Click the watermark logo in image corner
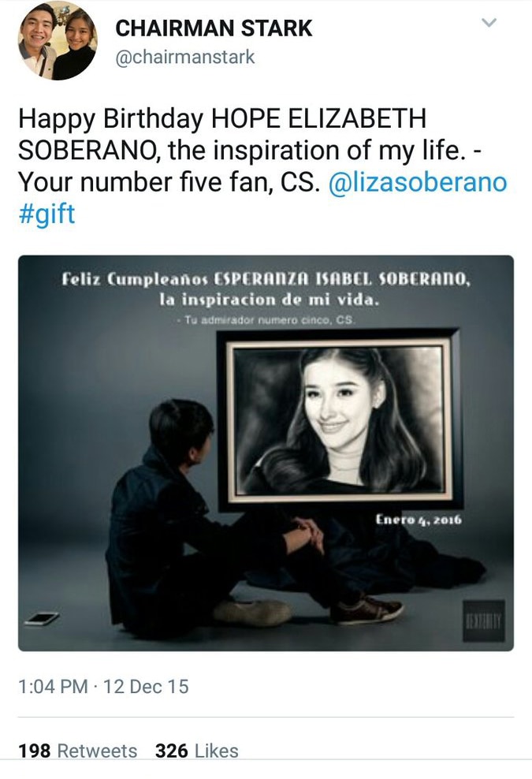This screenshot has height=779, width=532. pos(484,621)
